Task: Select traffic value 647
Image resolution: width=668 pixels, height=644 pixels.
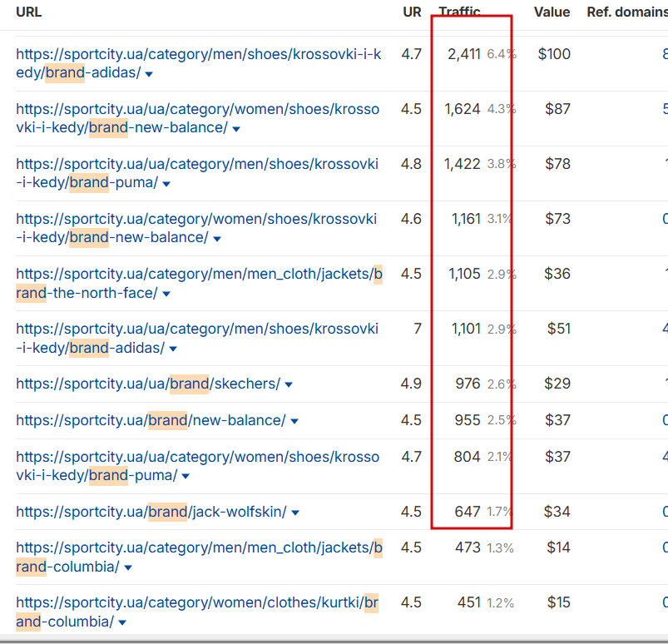Action: pyautogui.click(x=468, y=512)
